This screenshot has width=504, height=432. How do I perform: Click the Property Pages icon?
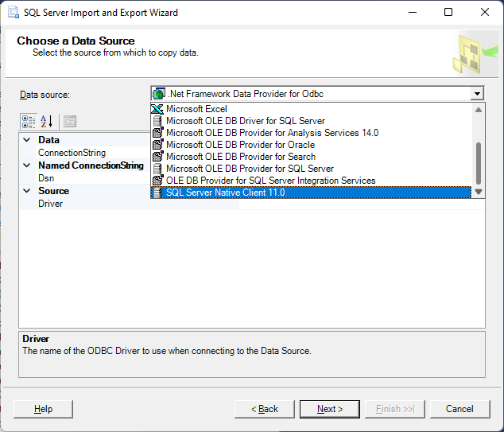[x=70, y=122]
